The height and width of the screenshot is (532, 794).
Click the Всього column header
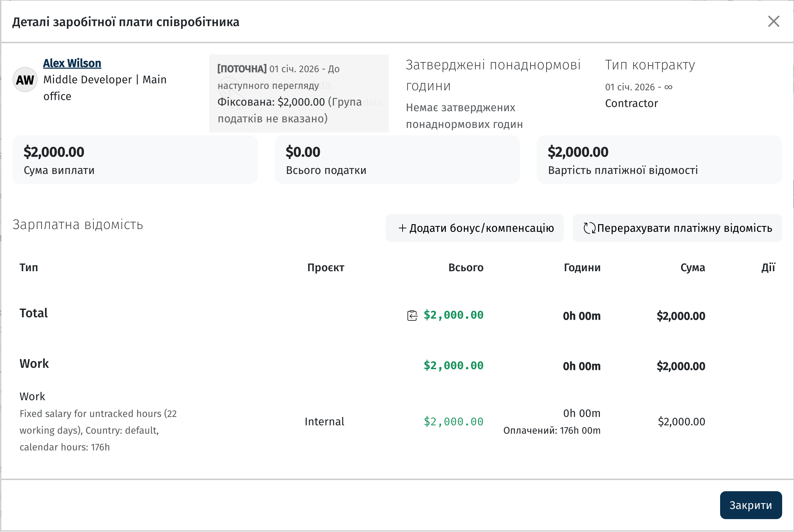pos(466,267)
